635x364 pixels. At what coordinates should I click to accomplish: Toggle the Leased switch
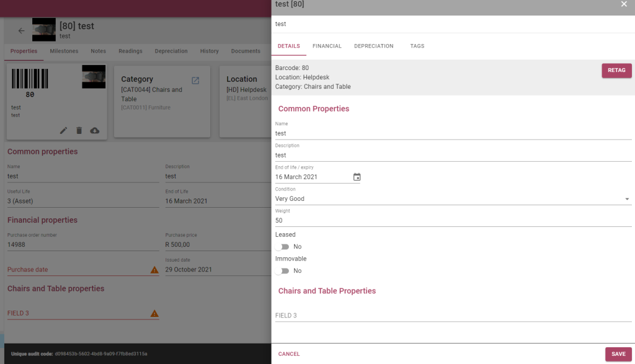282,247
